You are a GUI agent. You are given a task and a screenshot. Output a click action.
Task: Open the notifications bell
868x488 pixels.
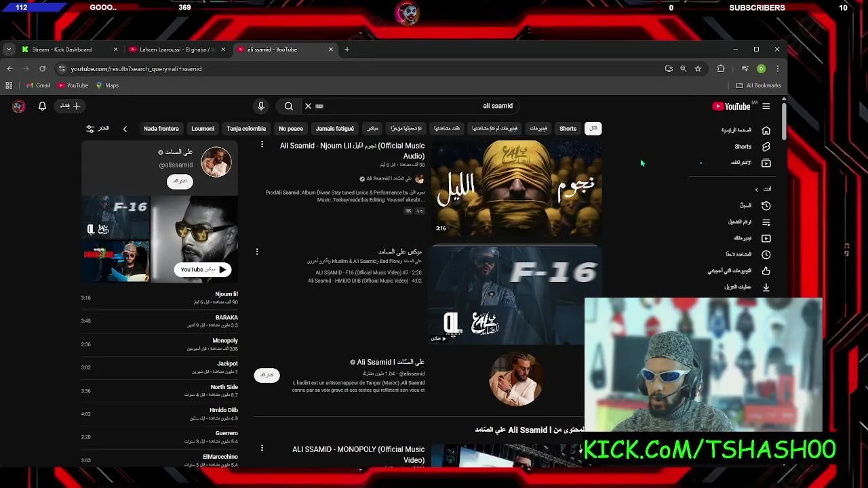pyautogui.click(x=42, y=106)
